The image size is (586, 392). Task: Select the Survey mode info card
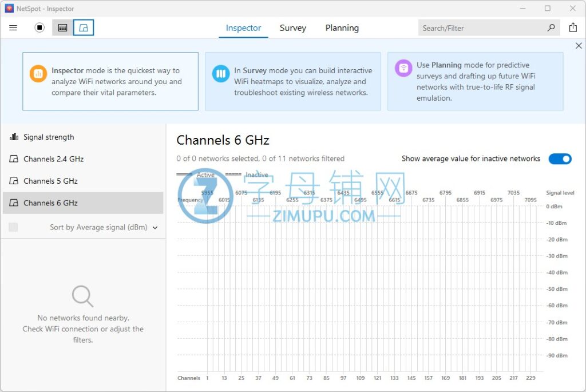coord(292,81)
